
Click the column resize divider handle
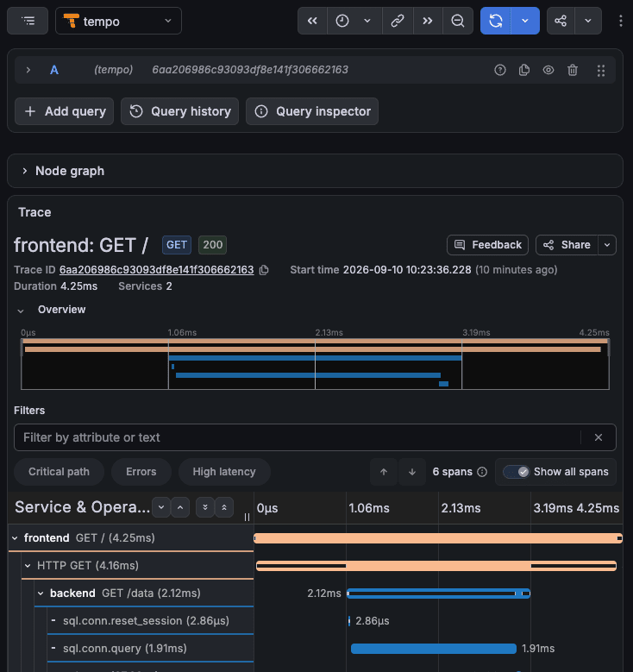click(247, 518)
